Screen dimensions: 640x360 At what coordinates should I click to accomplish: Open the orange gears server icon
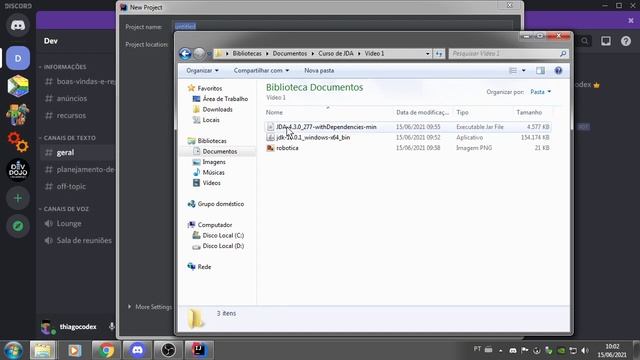tap(18, 142)
